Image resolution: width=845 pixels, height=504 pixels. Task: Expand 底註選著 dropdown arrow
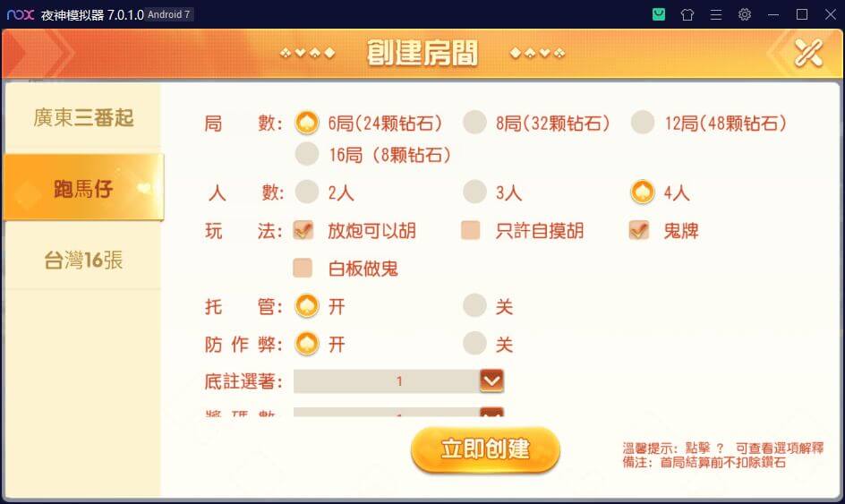(x=491, y=381)
